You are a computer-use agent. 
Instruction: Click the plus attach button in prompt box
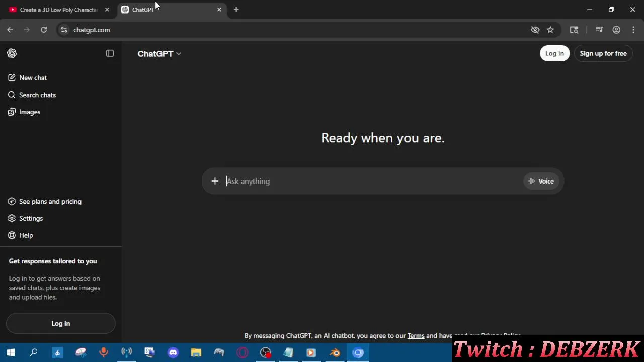(215, 181)
